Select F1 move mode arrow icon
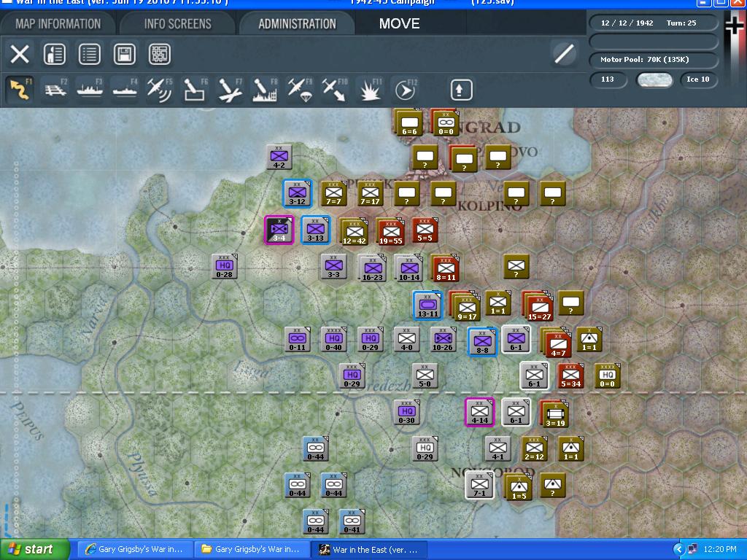The height and width of the screenshot is (560, 747). point(20,90)
